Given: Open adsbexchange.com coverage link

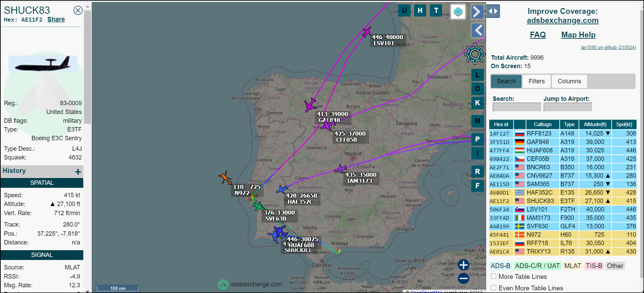Looking at the screenshot, I should [x=562, y=21].
